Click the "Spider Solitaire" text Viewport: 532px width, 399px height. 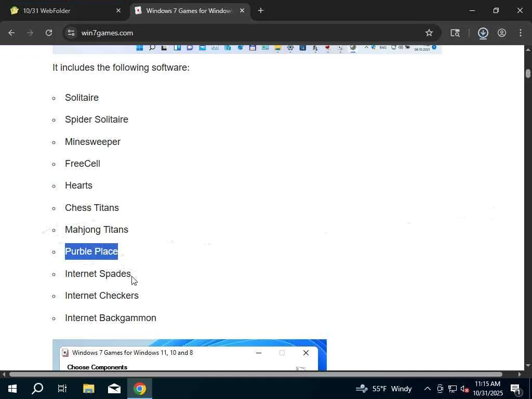pyautogui.click(x=97, y=119)
